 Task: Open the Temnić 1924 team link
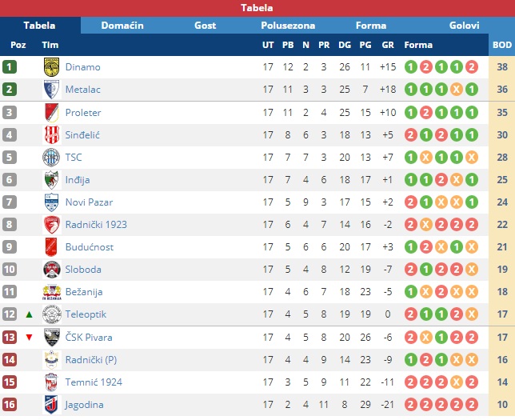(x=94, y=382)
